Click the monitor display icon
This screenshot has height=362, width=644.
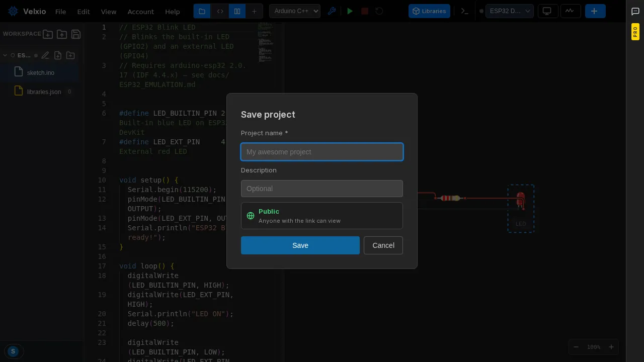(x=547, y=11)
